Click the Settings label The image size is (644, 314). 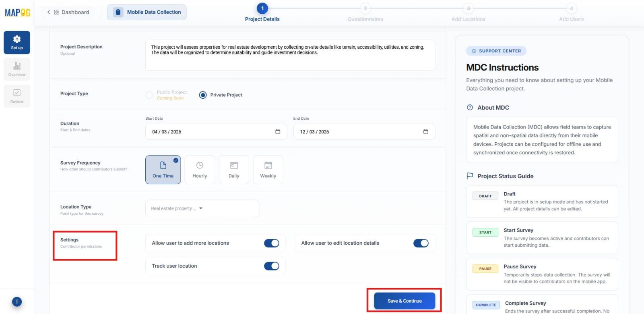[69, 240]
